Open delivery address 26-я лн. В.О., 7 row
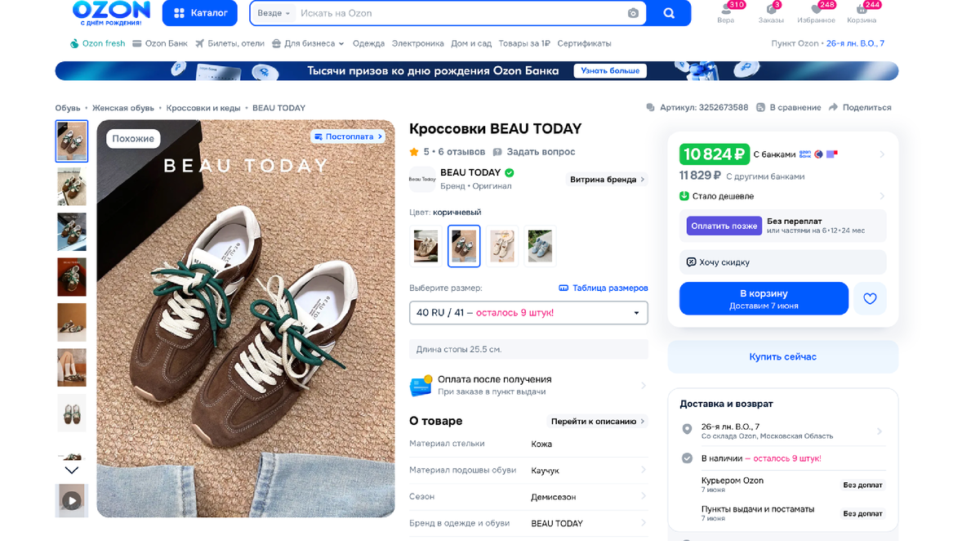 point(782,431)
